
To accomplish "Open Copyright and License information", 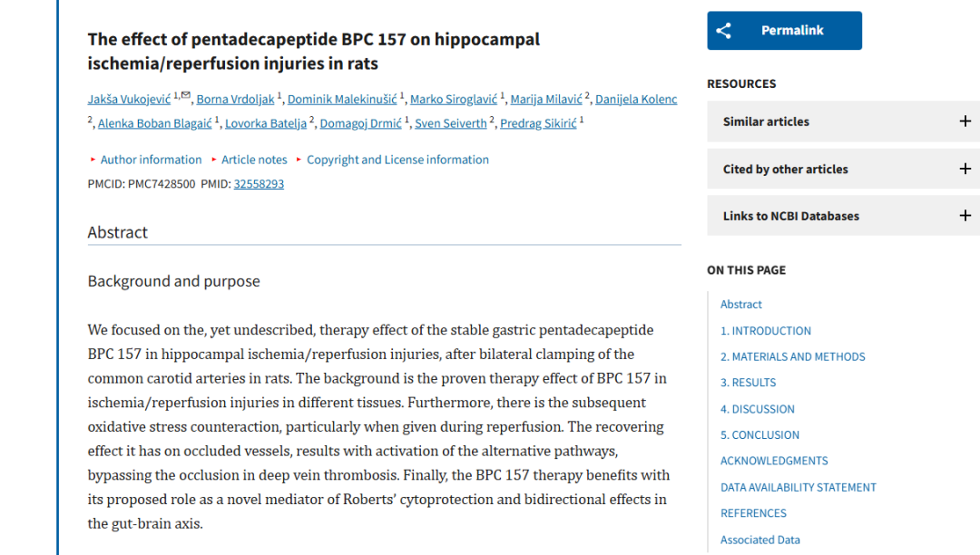I will (397, 160).
